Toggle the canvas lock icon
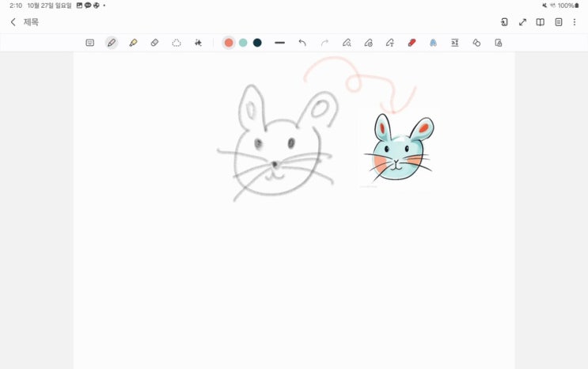The height and width of the screenshot is (369, 588). click(x=499, y=43)
